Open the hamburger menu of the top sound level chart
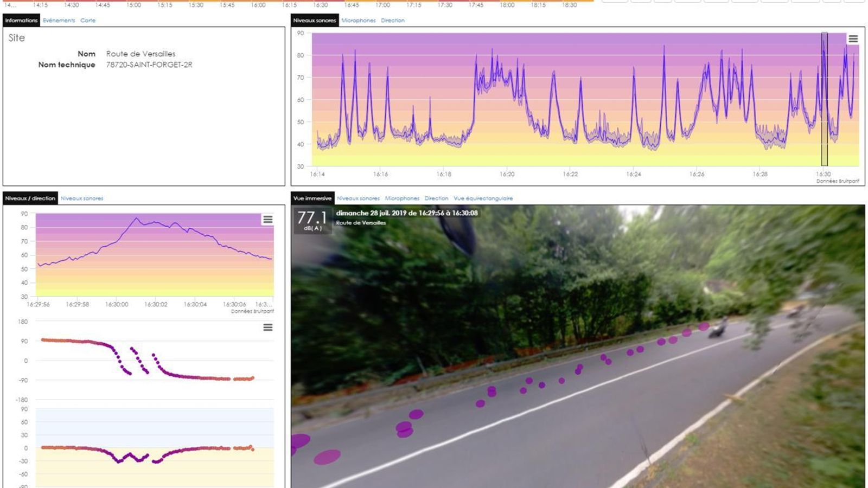The height and width of the screenshot is (488, 868). (x=853, y=39)
